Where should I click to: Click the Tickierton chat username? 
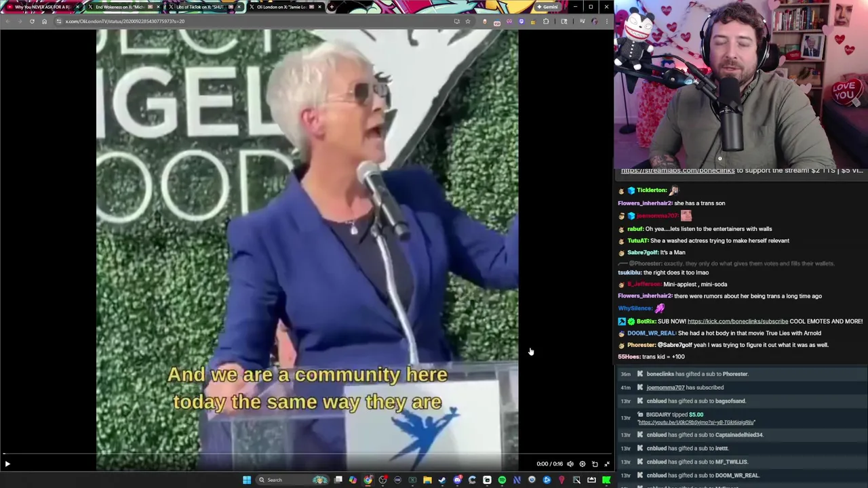pos(652,190)
